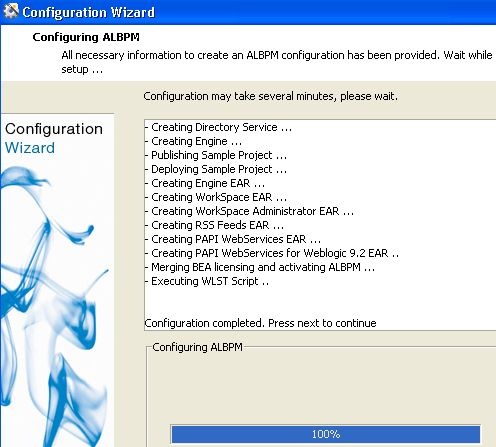The width and height of the screenshot is (496, 447).
Task: Select the 'Creating Engine EAR' log line
Action: [x=205, y=183]
